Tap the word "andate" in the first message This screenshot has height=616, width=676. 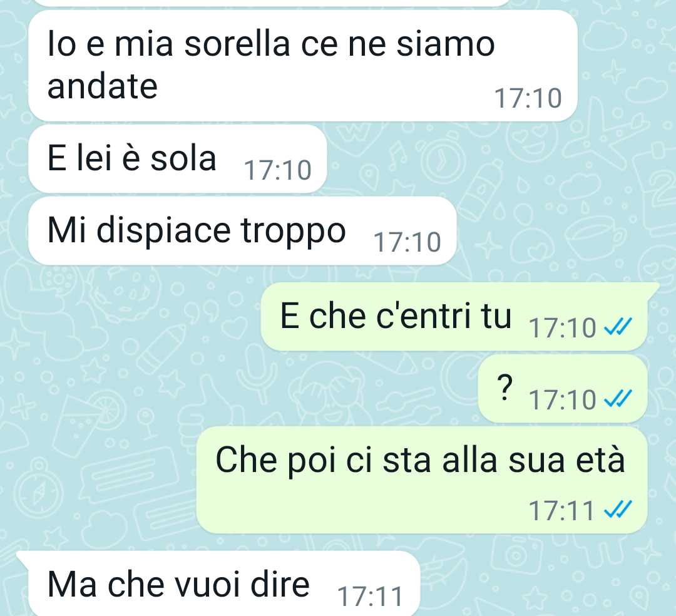pyautogui.click(x=103, y=86)
